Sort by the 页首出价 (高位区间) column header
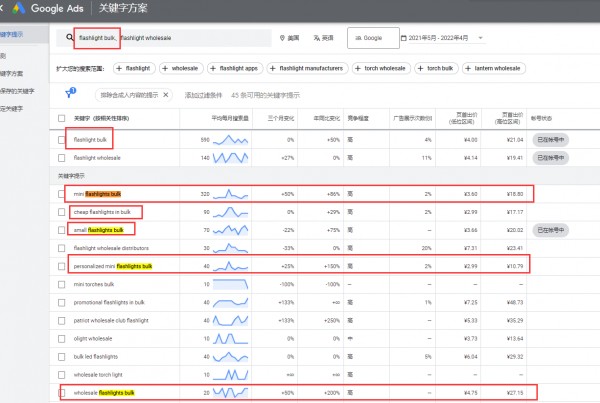The width and height of the screenshot is (600, 403). click(x=509, y=118)
